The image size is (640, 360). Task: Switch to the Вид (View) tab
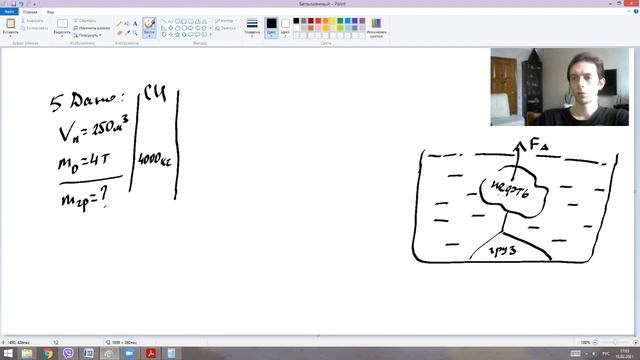pos(50,12)
